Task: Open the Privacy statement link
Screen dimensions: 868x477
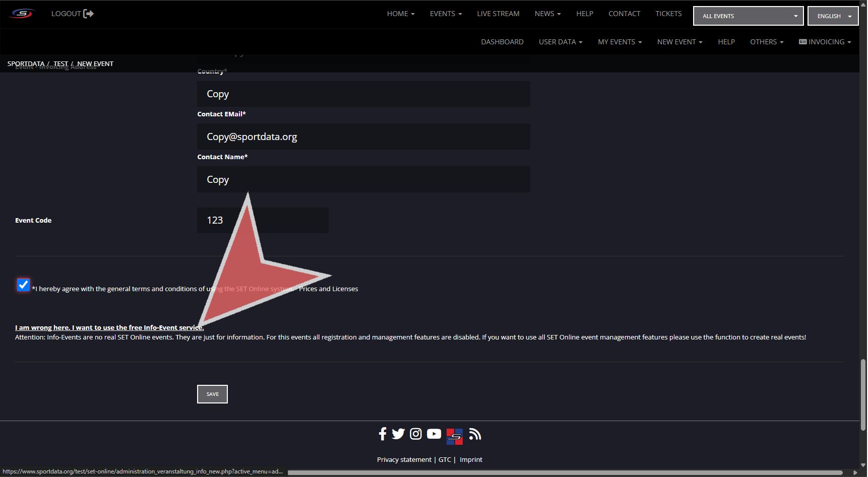Action: pos(404,460)
